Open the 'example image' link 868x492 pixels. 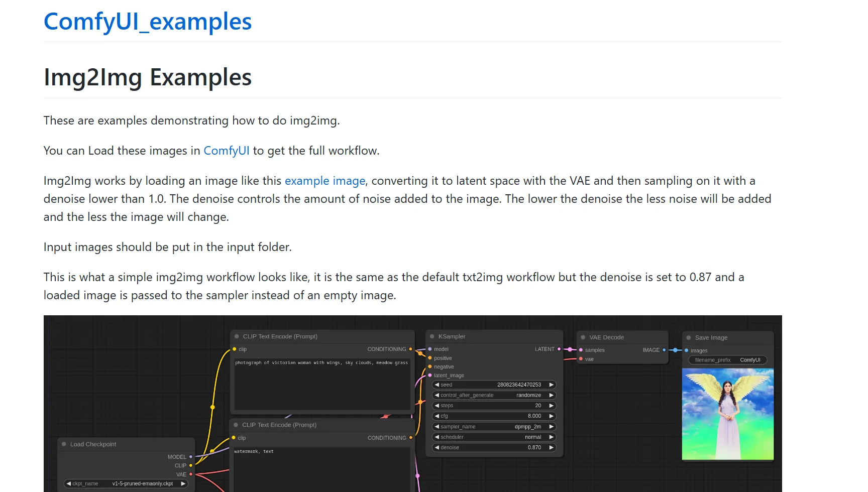pos(325,181)
